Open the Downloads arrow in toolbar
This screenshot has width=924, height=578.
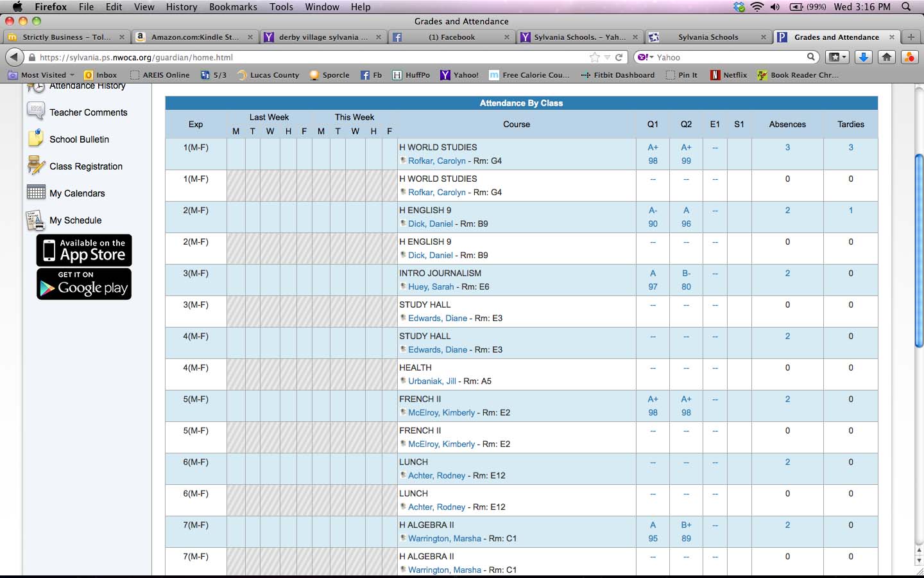click(x=864, y=57)
